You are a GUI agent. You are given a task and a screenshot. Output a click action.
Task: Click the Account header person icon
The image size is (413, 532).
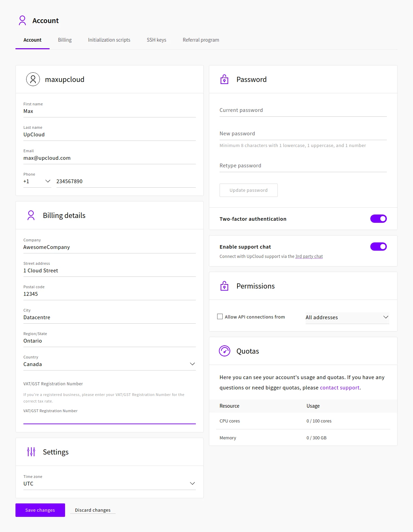pos(22,20)
